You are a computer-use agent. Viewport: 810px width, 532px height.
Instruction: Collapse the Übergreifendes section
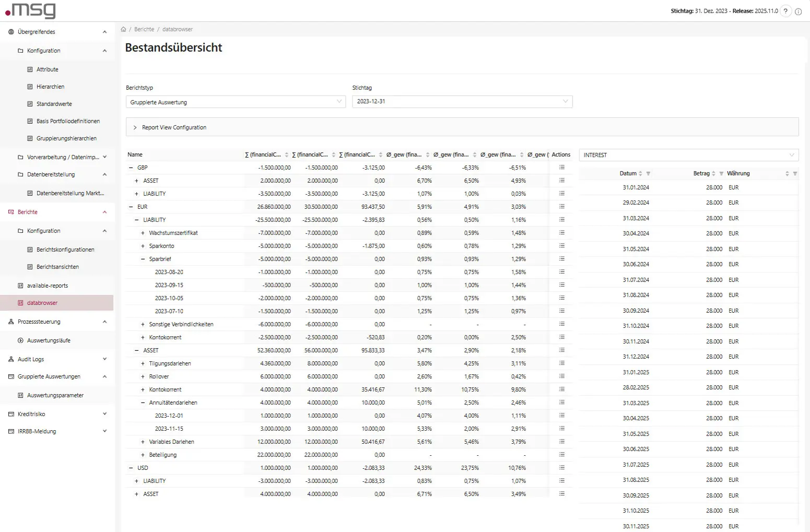pyautogui.click(x=103, y=31)
